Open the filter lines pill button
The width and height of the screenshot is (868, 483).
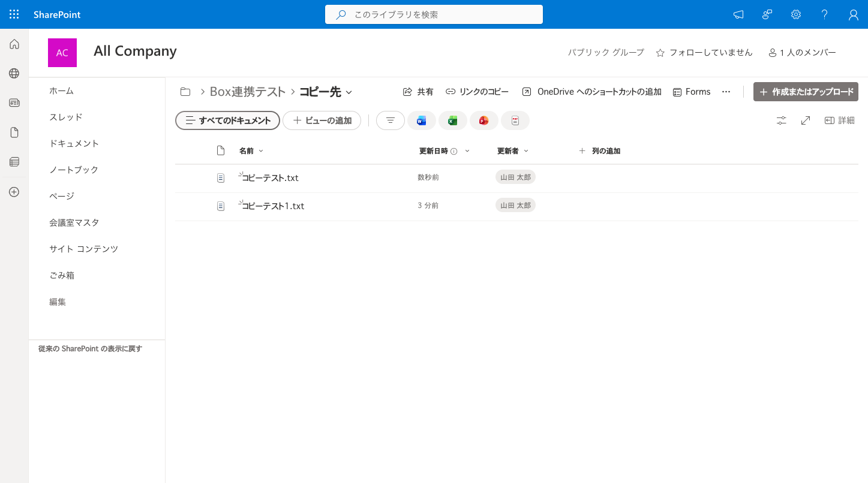[x=391, y=120]
